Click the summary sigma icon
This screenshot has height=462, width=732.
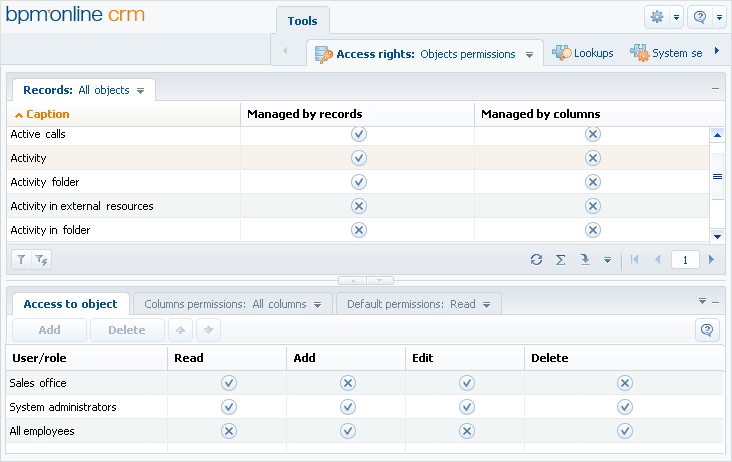tap(561, 259)
